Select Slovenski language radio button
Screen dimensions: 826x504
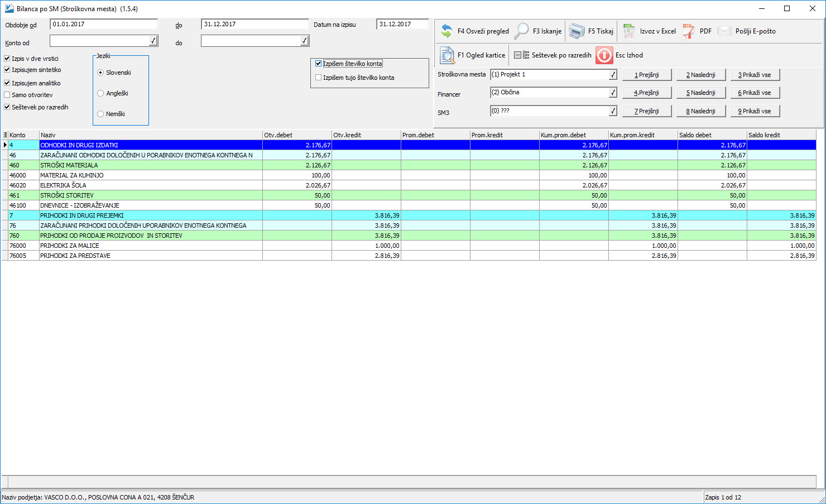click(100, 73)
